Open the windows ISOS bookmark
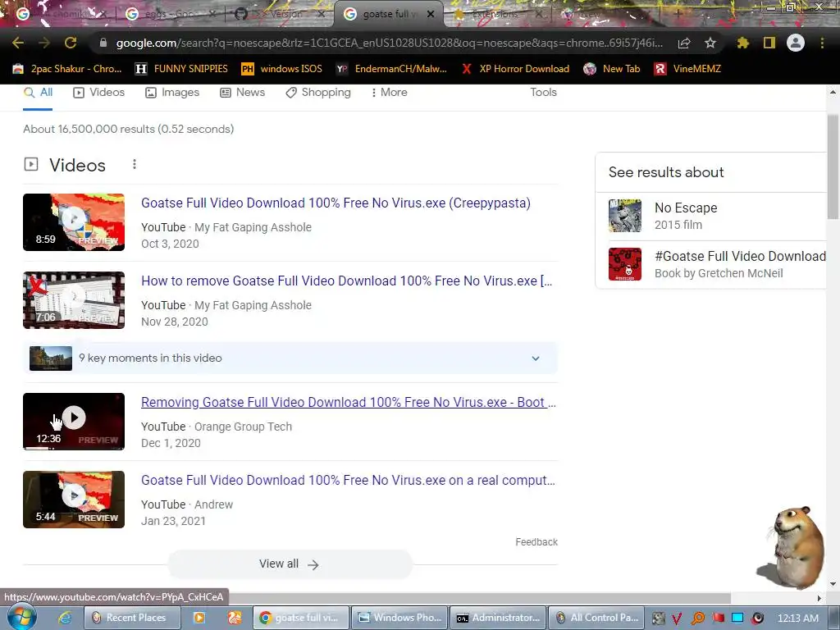 tap(282, 69)
